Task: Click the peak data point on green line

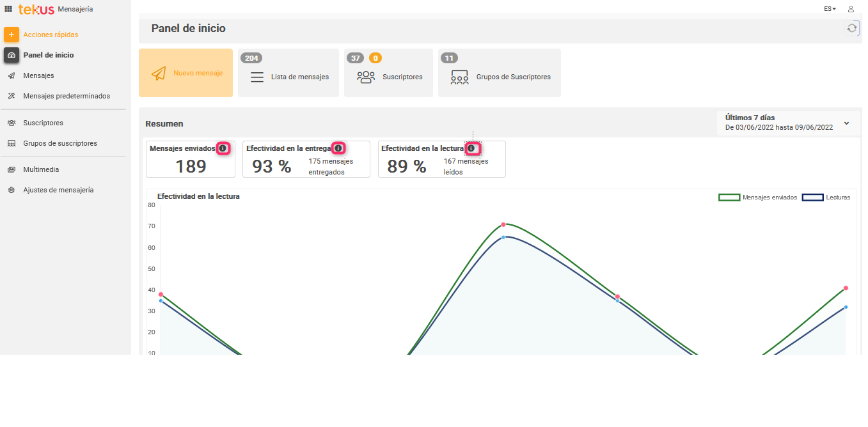Action: pos(503,224)
